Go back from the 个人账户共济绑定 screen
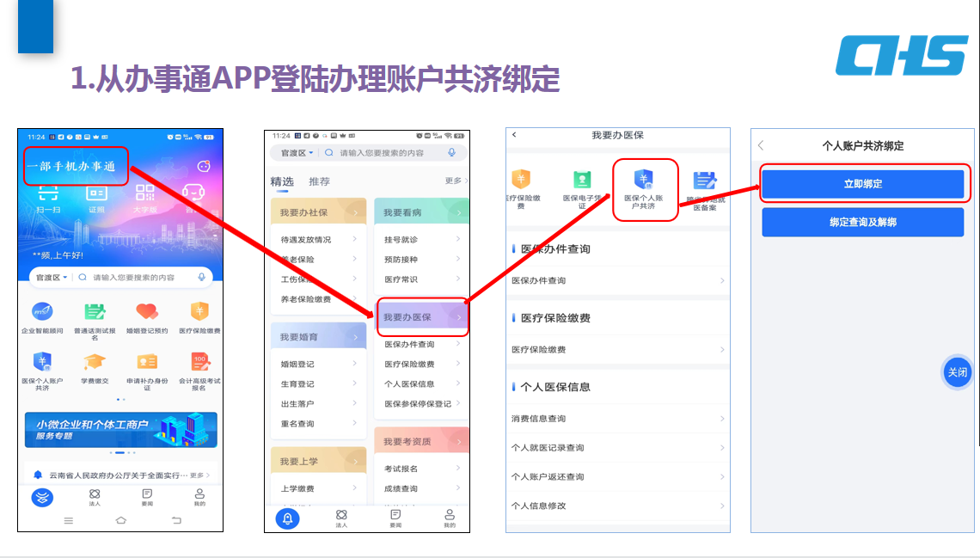980x558 pixels. tap(761, 145)
